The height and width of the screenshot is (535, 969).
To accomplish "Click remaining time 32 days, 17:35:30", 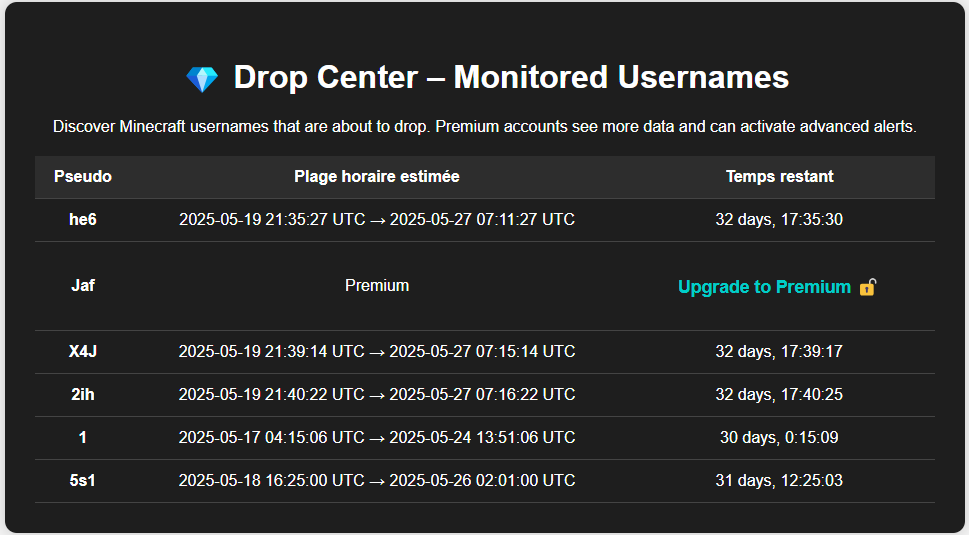I will tap(779, 219).
